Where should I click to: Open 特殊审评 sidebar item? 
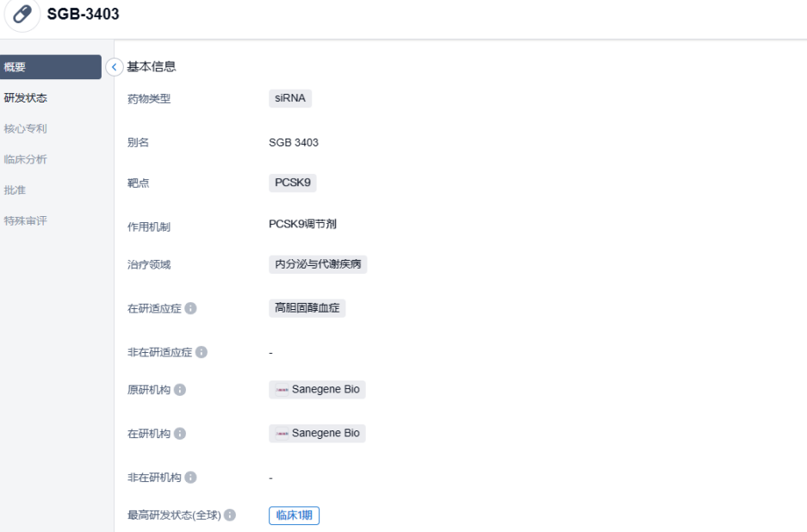click(x=26, y=220)
